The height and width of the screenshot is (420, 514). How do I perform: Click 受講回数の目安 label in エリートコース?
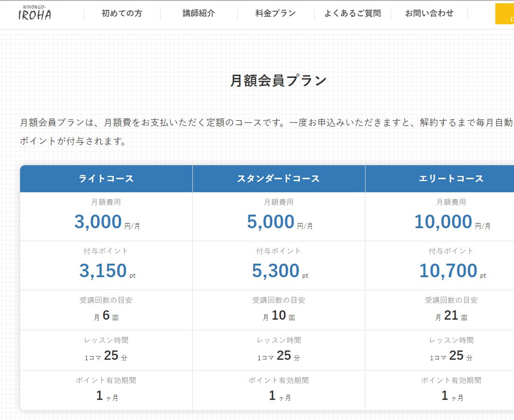[451, 300]
